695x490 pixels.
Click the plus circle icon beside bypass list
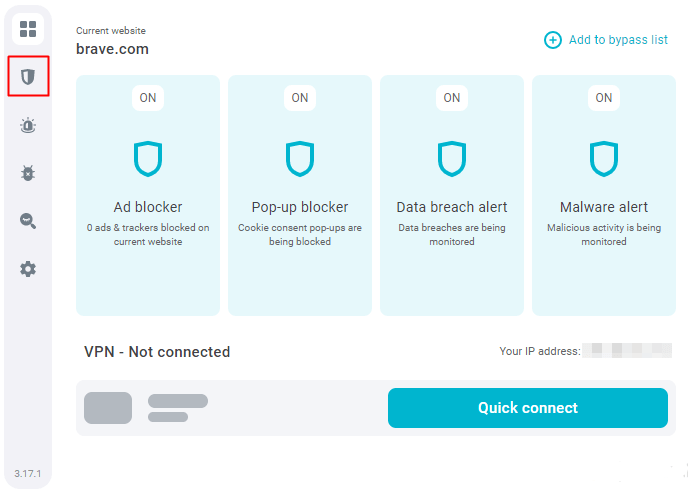[553, 40]
